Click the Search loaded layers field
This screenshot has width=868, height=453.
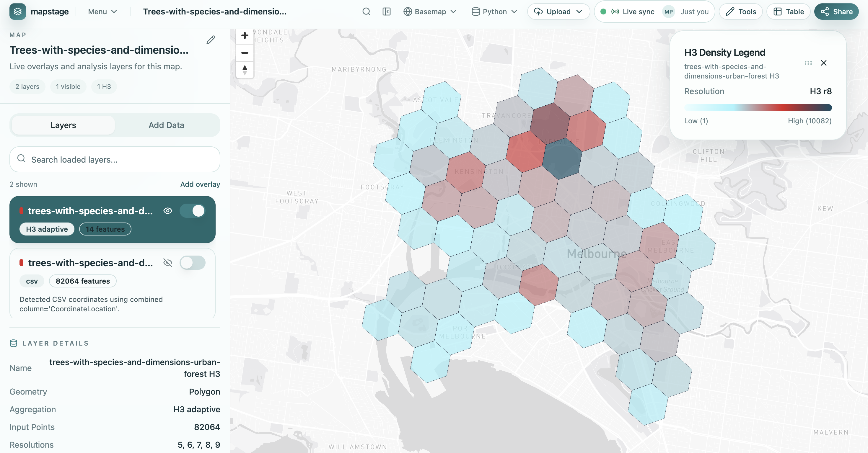[x=115, y=159]
